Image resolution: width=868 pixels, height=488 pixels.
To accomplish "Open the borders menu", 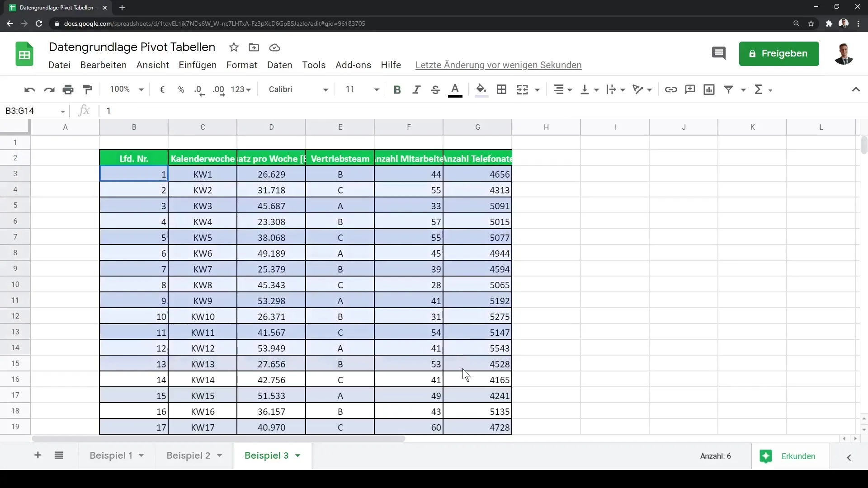I will [x=501, y=89].
